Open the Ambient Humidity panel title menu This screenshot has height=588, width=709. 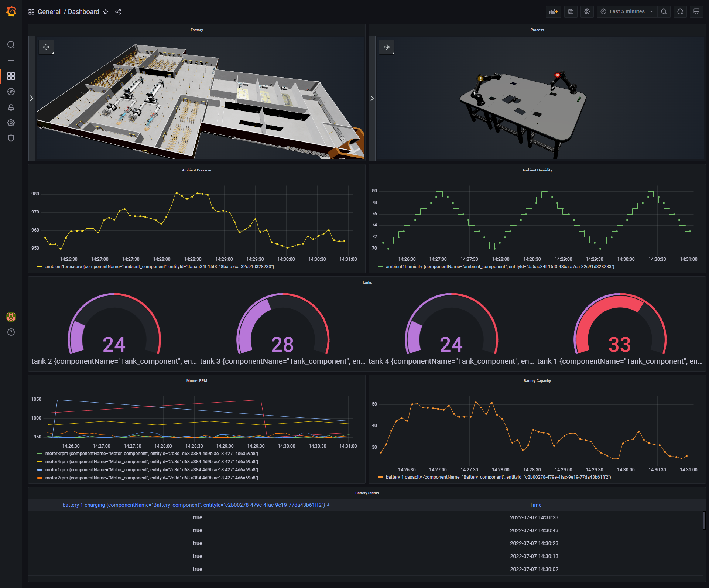[537, 170]
